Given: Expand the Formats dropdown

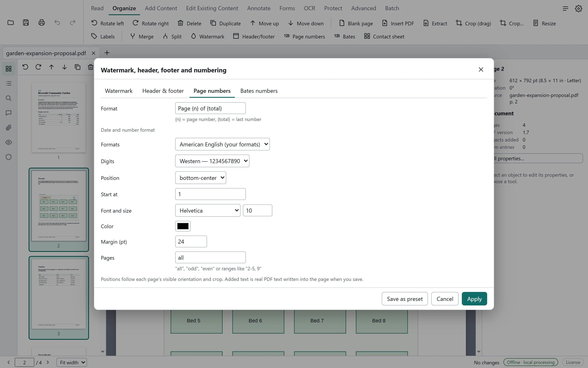Looking at the screenshot, I should (222, 144).
